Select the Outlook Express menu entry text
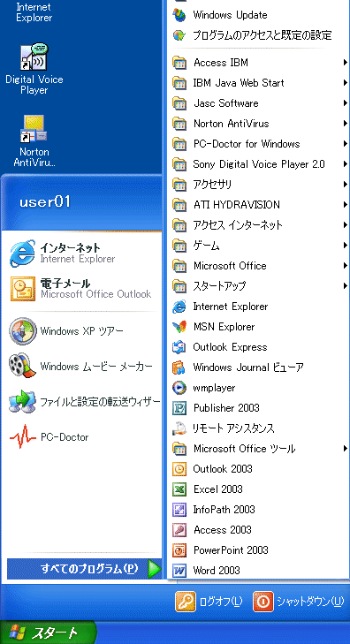 [230, 347]
